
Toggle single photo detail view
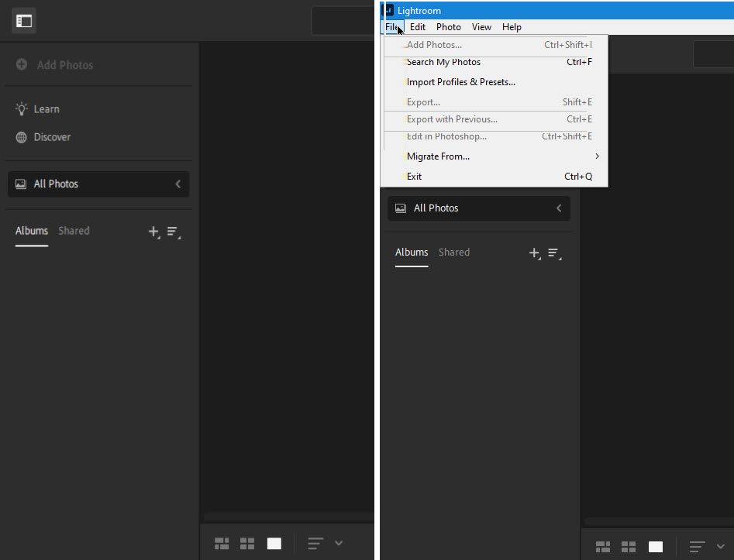274,543
